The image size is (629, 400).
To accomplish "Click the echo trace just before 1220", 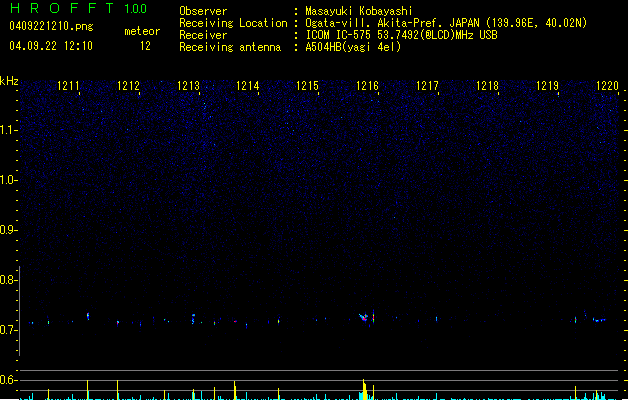I will pyautogui.click(x=599, y=320).
